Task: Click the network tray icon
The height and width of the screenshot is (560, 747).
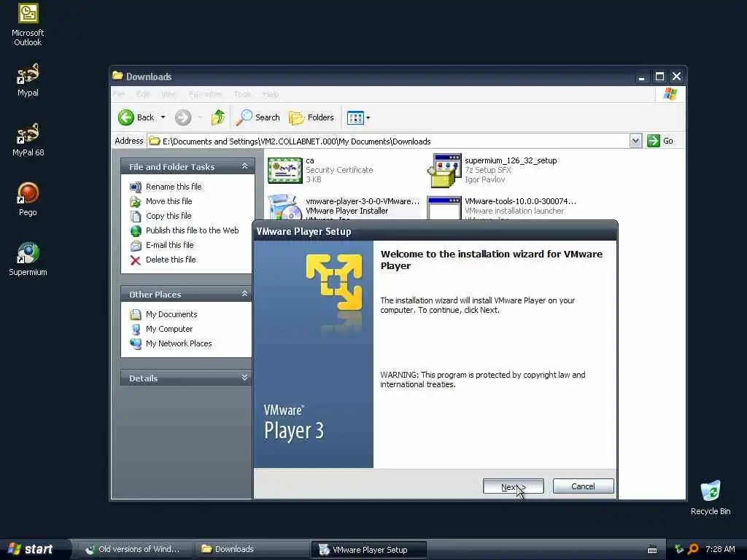Action: 679,549
